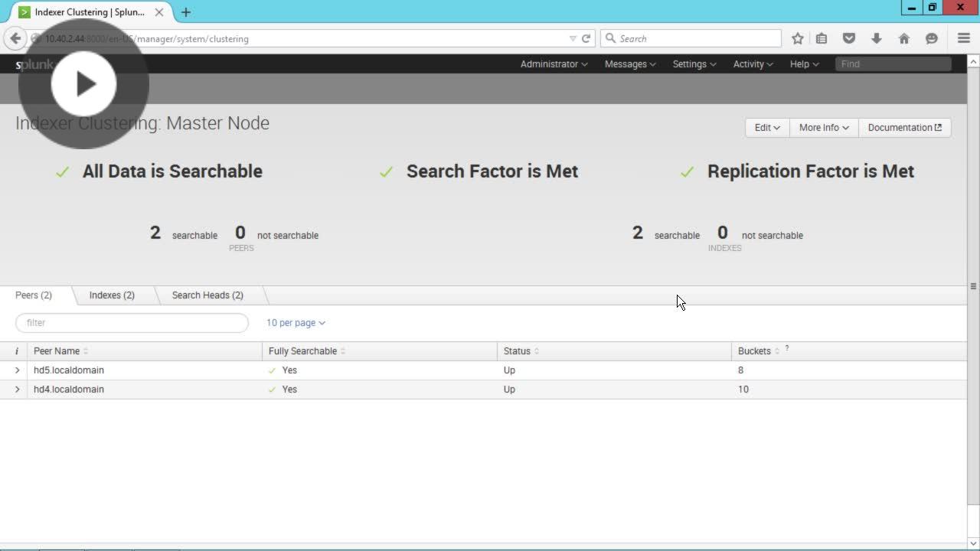This screenshot has width=980, height=551.
Task: Select bucket count 8 for hd5.localdomain
Action: tap(741, 370)
